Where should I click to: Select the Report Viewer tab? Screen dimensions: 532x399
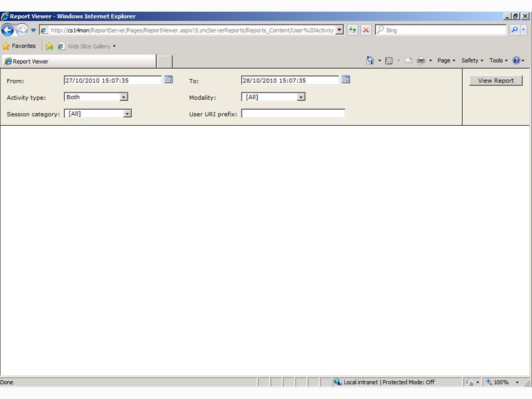[x=79, y=62]
